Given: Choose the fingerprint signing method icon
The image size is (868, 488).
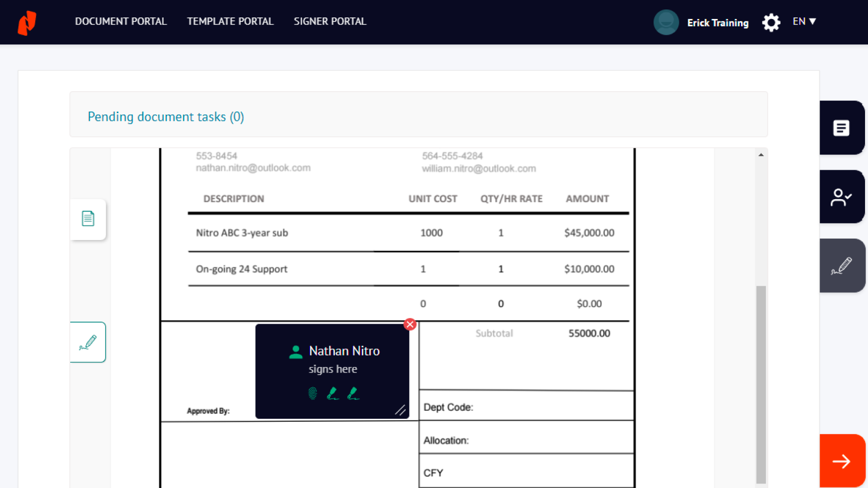Looking at the screenshot, I should coord(313,393).
